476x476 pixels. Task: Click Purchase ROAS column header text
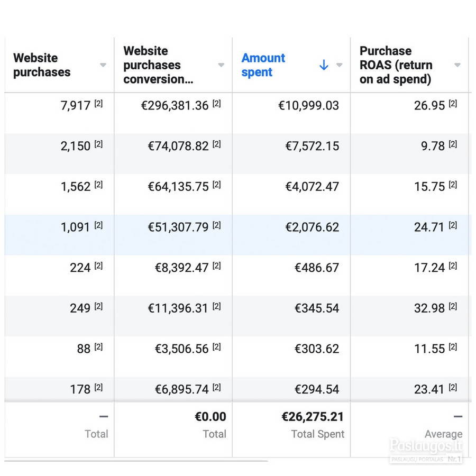396,65
